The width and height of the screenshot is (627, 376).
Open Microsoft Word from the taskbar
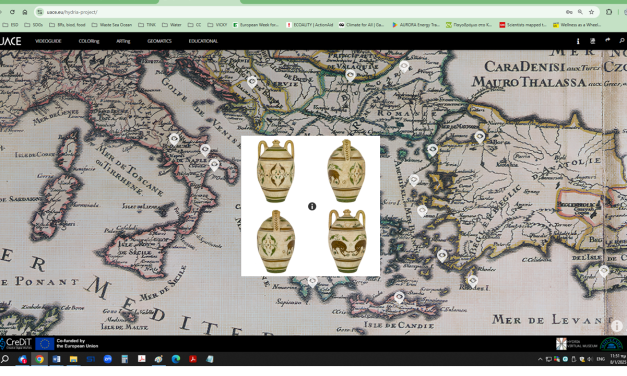56,359
